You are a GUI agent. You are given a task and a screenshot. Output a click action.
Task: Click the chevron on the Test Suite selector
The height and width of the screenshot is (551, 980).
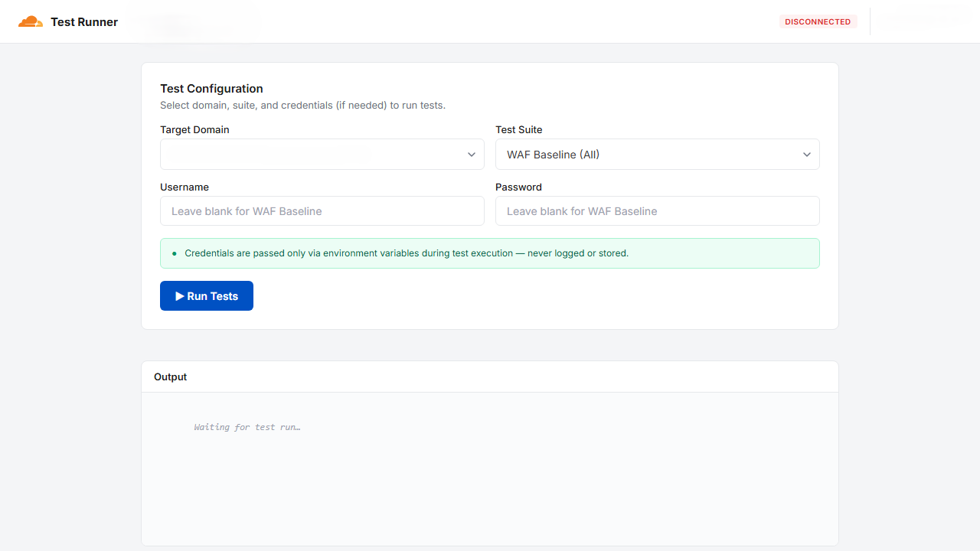[807, 154]
